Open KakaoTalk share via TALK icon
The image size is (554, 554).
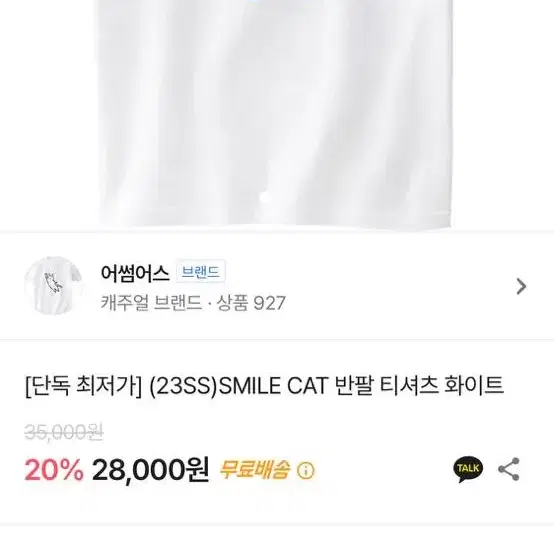tap(468, 469)
